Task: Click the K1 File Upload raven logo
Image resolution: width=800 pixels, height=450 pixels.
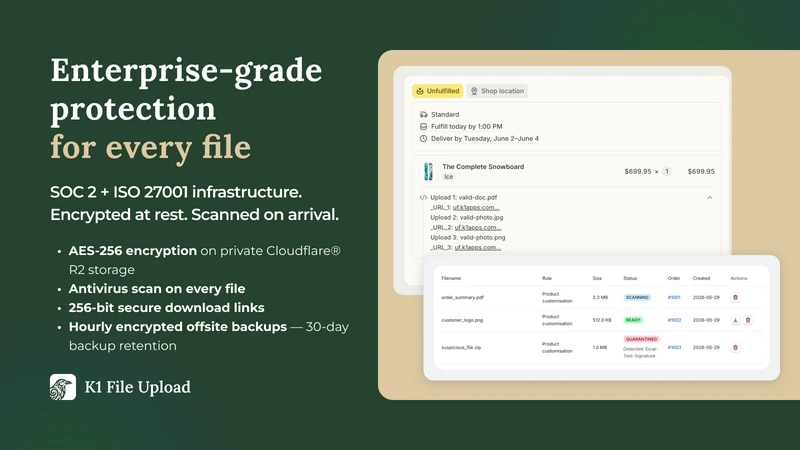Action: coord(63,387)
